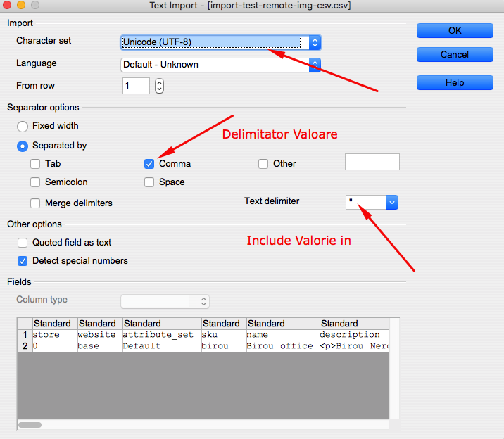This screenshot has height=439, width=504.
Task: Click the Other separator text field
Action: coord(372,162)
